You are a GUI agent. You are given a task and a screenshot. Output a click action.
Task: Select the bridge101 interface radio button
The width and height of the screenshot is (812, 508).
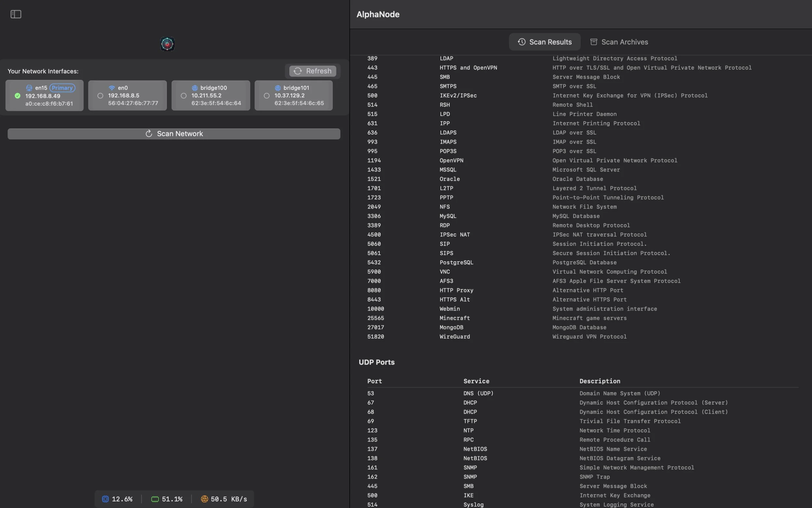267,96
